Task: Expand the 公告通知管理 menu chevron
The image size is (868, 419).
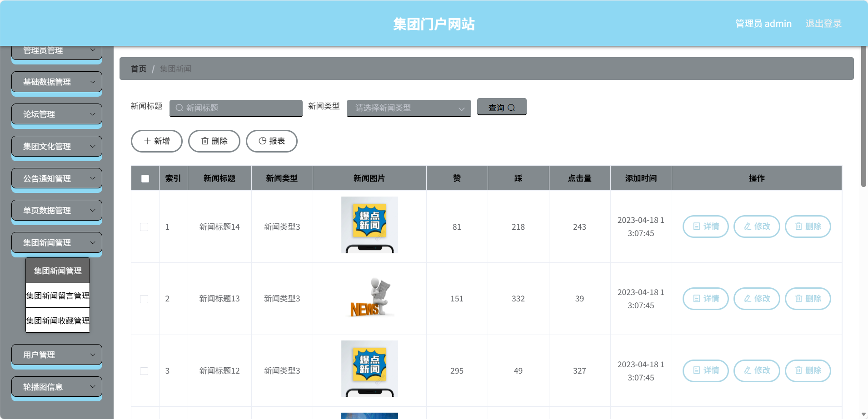Action: click(93, 178)
